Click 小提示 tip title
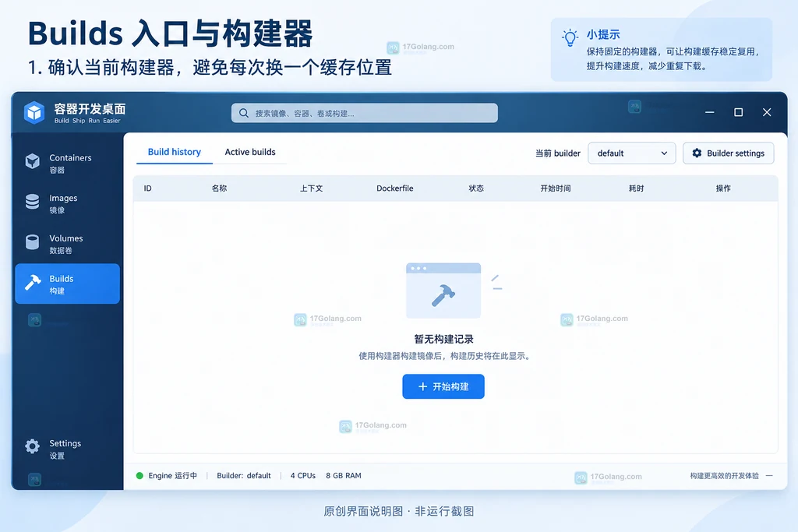This screenshot has height=532, width=798. [x=603, y=34]
